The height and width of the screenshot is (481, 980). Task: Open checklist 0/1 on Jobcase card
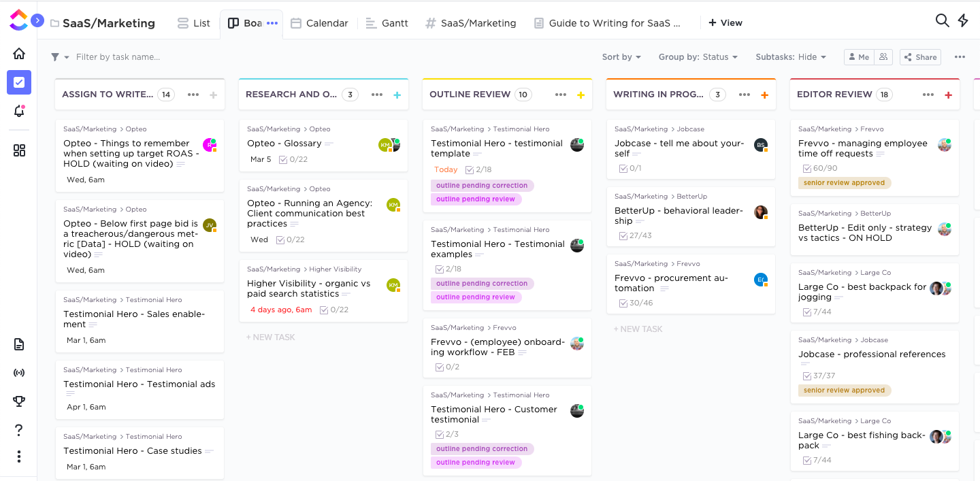click(x=630, y=168)
